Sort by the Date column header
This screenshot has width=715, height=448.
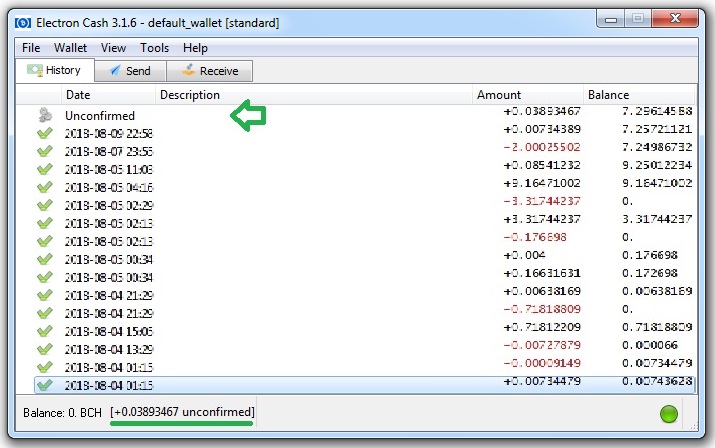tap(108, 95)
